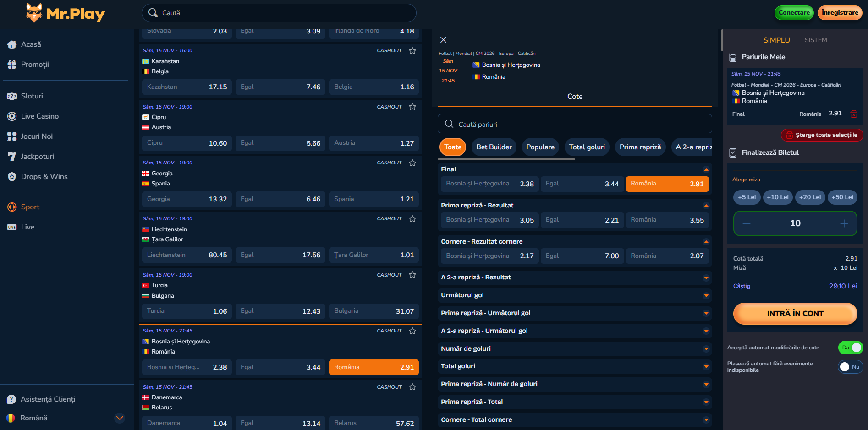Deselect România 2.91 in Final market

point(667,184)
